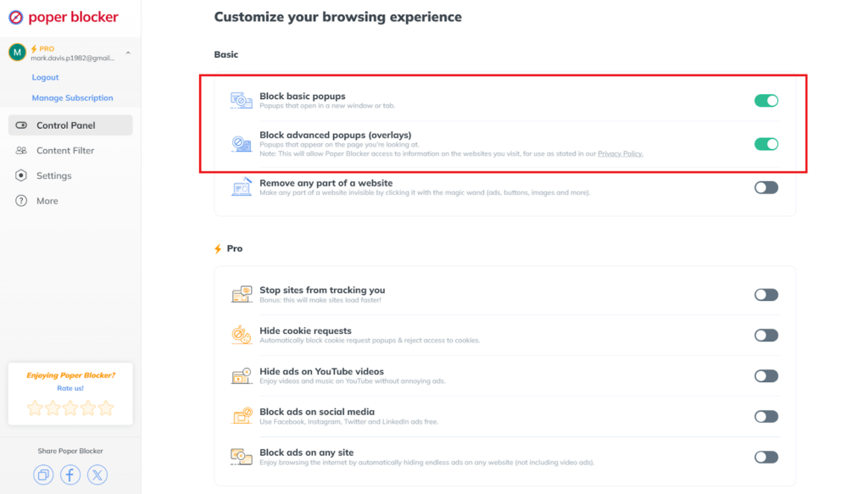The width and height of the screenshot is (868, 494).
Task: Turn on Stop sites from tracking you
Action: (766, 295)
